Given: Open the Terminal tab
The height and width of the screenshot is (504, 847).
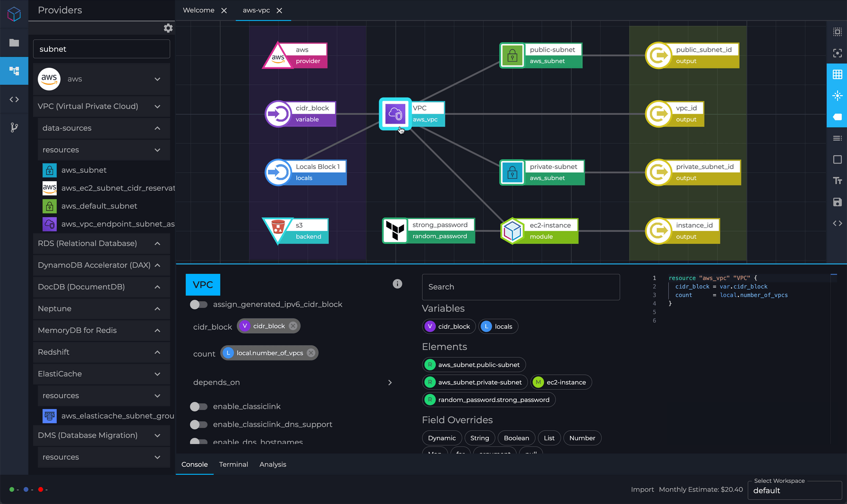Looking at the screenshot, I should tap(233, 465).
